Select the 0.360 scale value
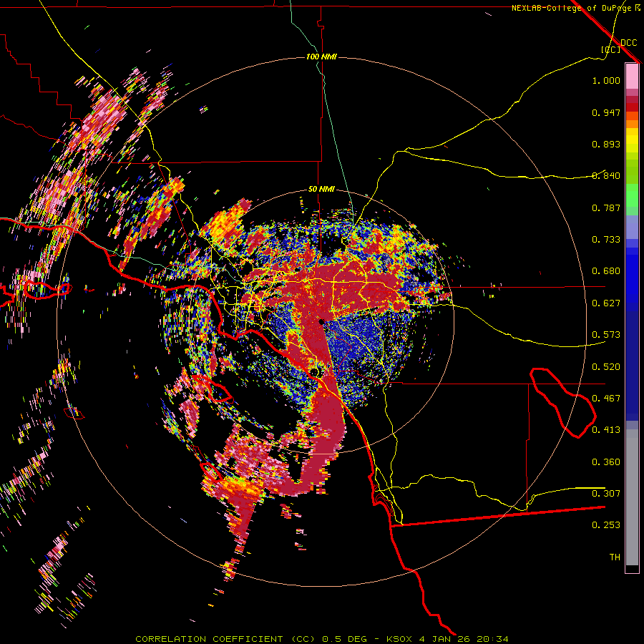The image size is (644, 644). coord(606,462)
